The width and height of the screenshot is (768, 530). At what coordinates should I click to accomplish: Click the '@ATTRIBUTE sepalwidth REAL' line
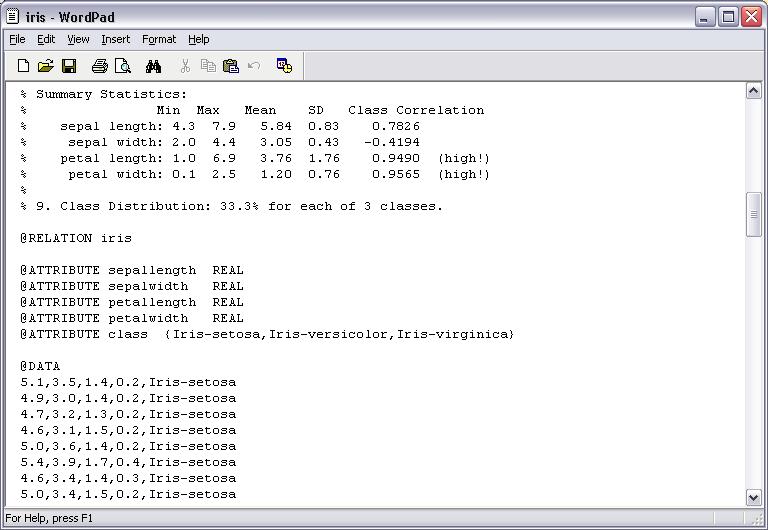click(x=132, y=287)
